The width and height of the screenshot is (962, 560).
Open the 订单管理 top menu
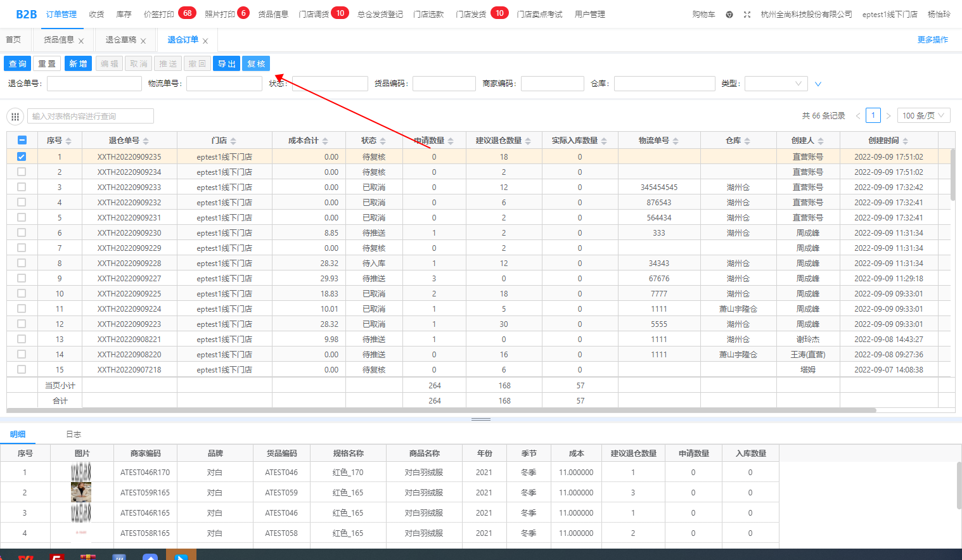tap(61, 15)
